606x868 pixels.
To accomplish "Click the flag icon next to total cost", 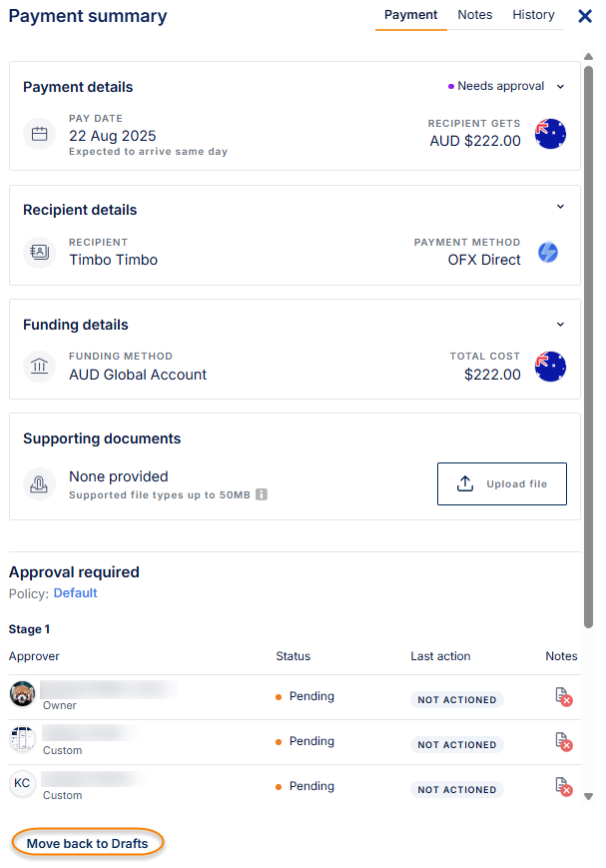I will tap(550, 366).
